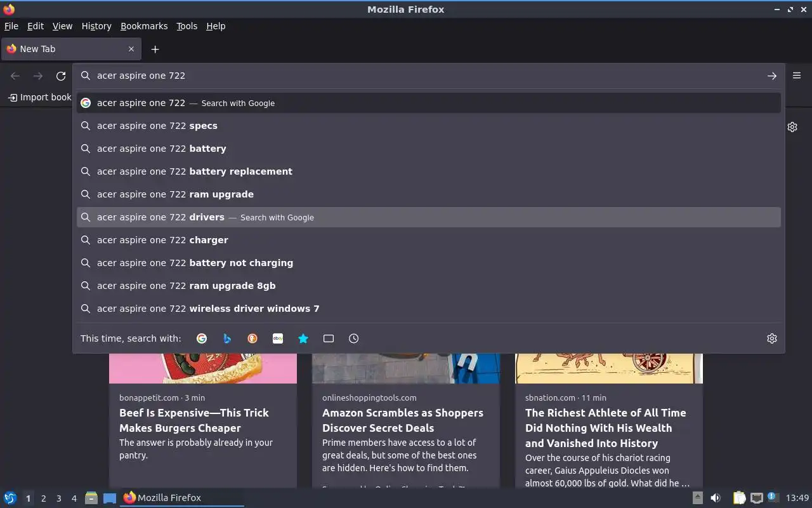The image size is (812, 508).
Task: Click the update notifier tray icon
Action: [772, 497]
